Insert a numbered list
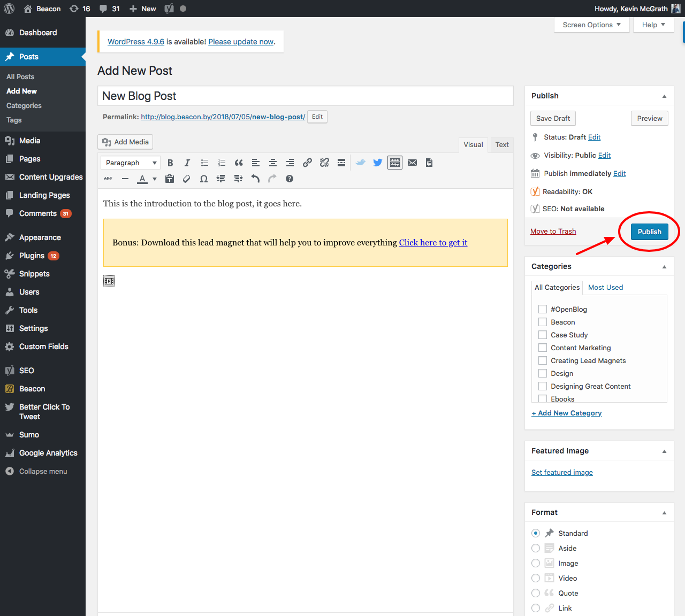The width and height of the screenshot is (685, 616). coord(222,163)
